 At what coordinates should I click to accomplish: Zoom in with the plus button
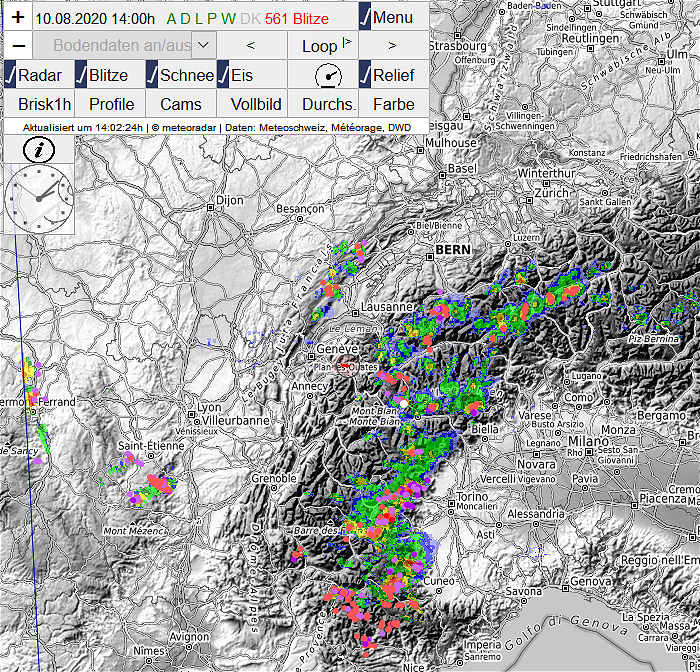tap(17, 17)
